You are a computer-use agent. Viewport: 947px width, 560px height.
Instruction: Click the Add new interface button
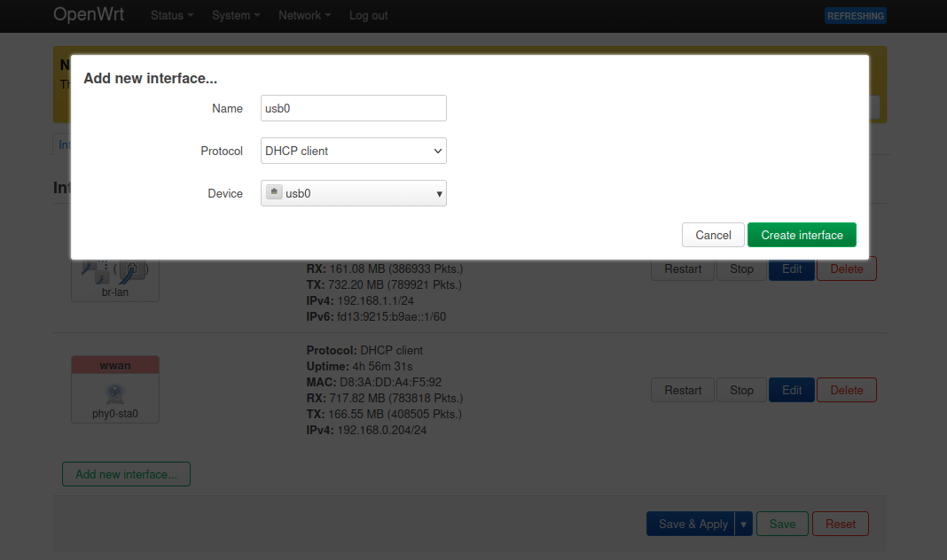click(126, 474)
